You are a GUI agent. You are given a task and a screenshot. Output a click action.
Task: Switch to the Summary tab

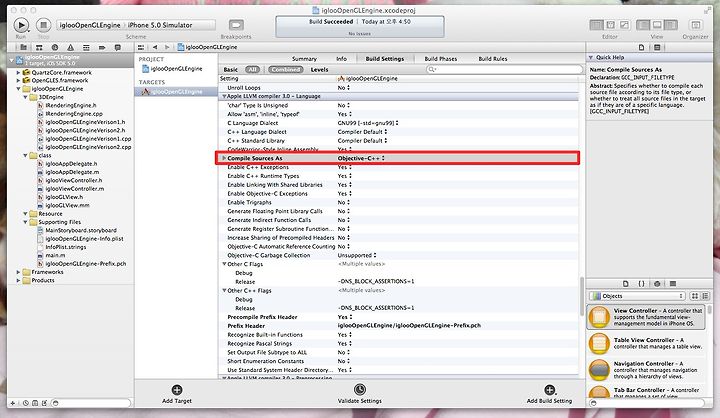pos(304,59)
